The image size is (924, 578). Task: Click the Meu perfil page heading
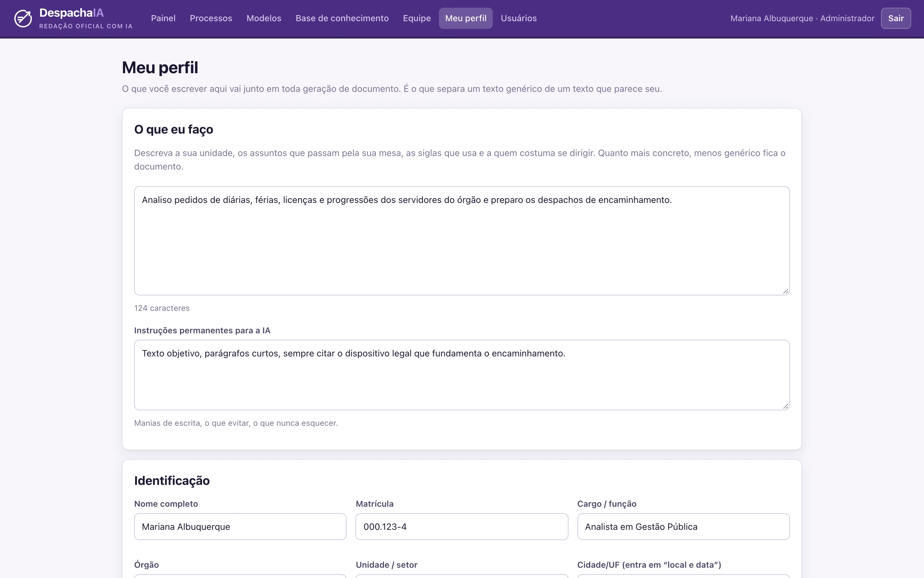tap(160, 68)
